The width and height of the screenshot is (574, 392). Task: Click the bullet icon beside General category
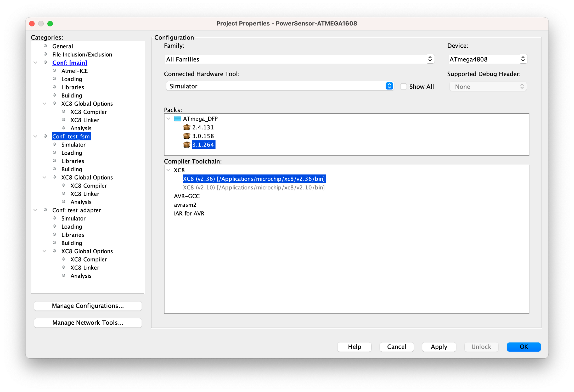click(x=45, y=46)
